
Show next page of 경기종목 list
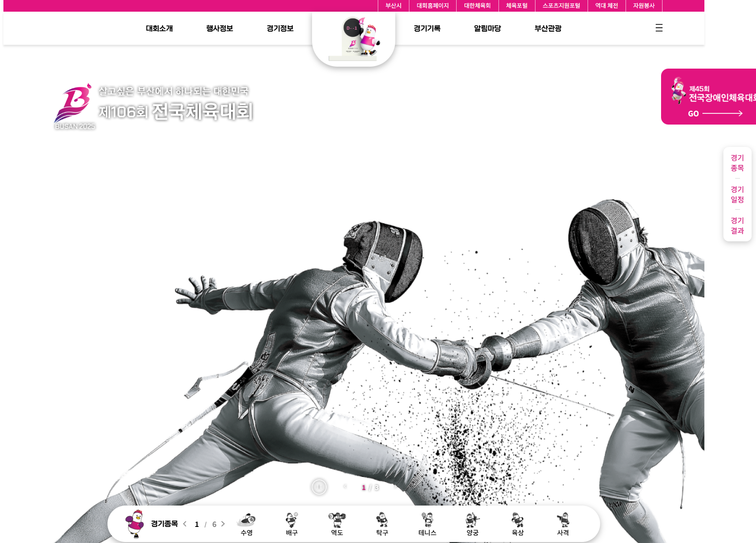coord(223,524)
